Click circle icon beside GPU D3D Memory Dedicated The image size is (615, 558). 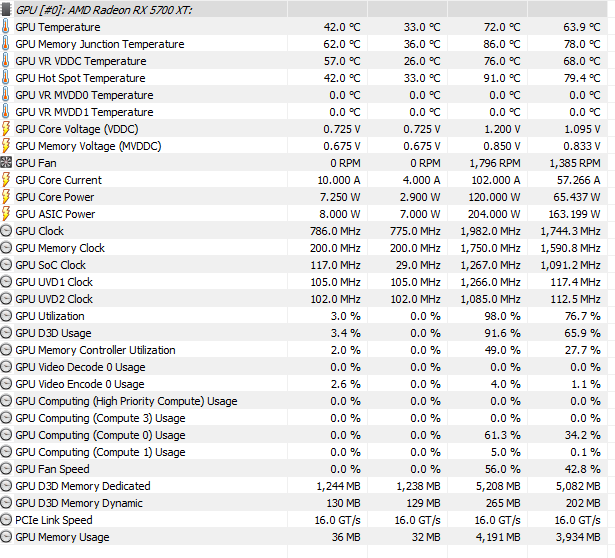6,485
